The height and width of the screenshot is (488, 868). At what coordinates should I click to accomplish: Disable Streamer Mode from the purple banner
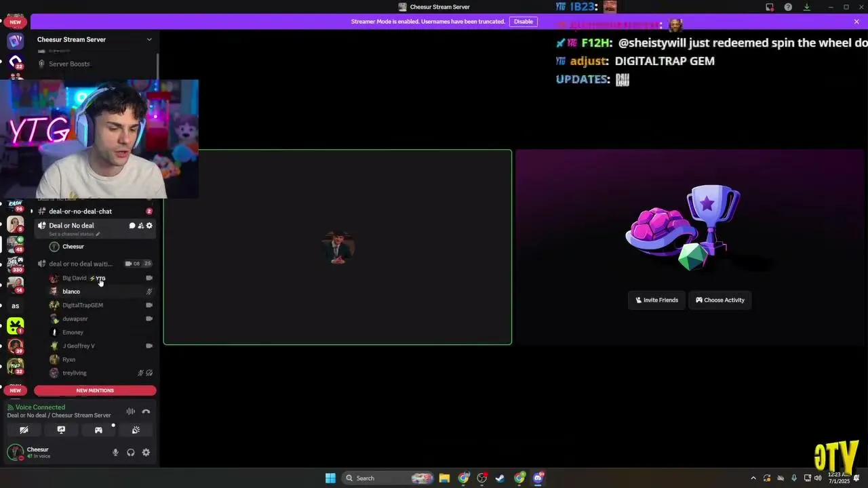[523, 22]
